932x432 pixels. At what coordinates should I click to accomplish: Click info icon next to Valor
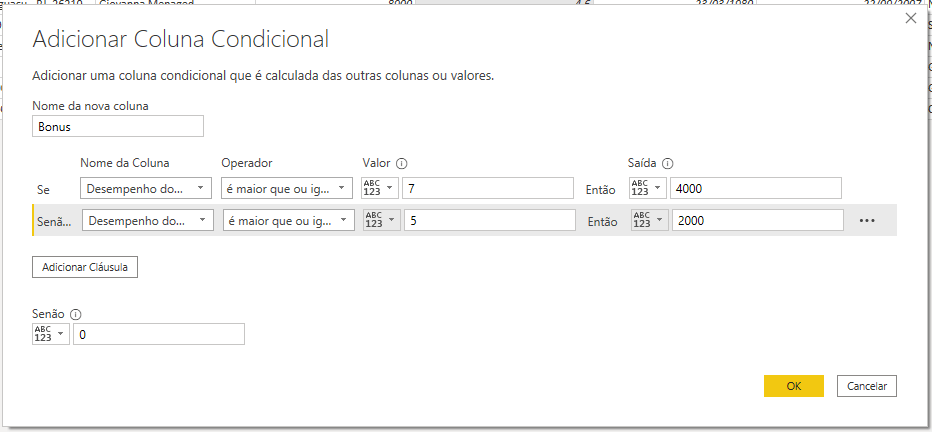click(x=402, y=163)
